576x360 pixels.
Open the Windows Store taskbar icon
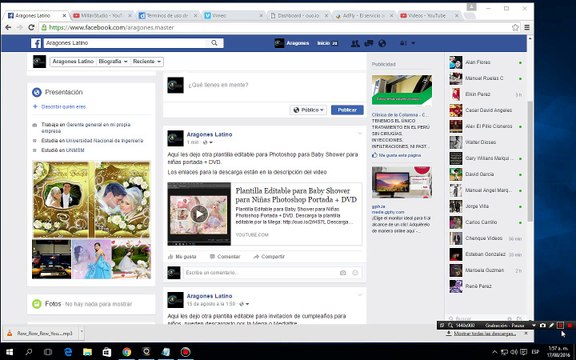pyautogui.click(x=107, y=352)
